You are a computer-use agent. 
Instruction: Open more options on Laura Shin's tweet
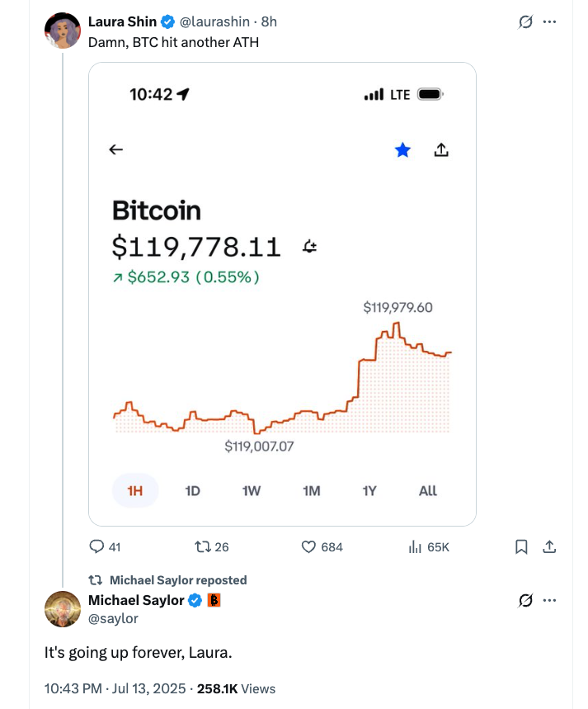click(x=550, y=22)
